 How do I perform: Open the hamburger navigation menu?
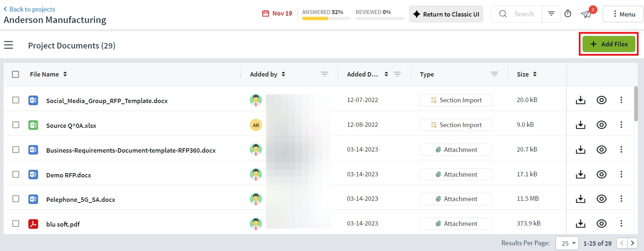[9, 45]
